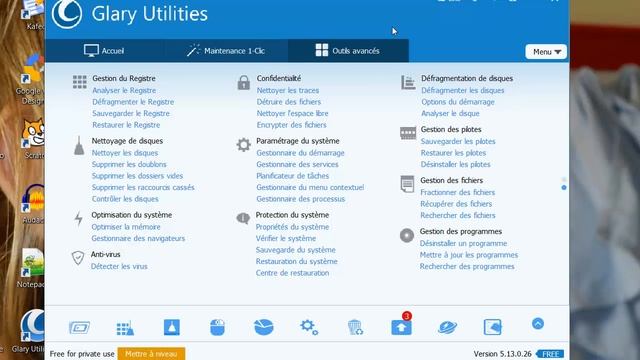Click Gestion des fichiers document icon
This screenshot has width=640, height=360.
(407, 184)
